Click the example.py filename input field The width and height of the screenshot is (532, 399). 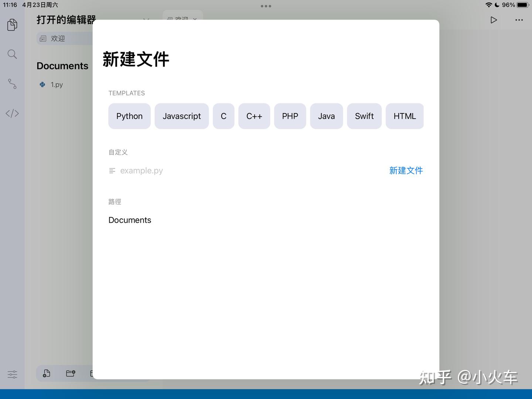[141, 170]
